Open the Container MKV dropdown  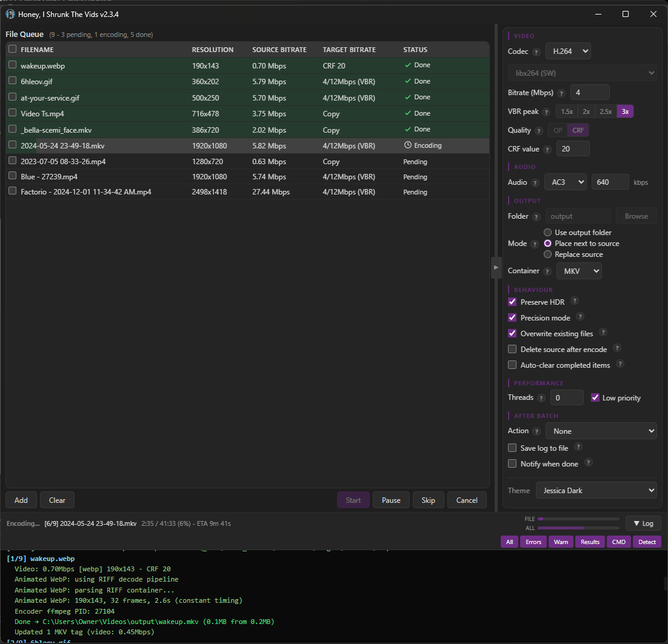click(x=579, y=271)
